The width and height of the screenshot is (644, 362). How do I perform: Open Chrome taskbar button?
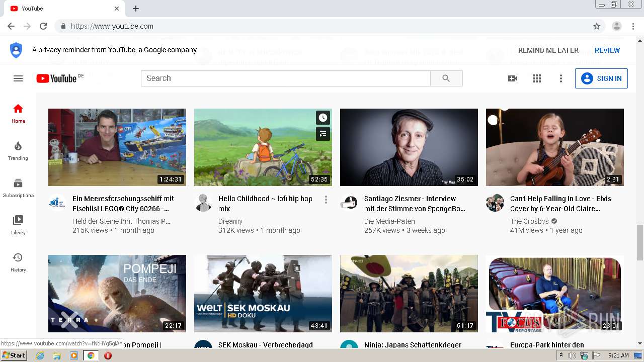pos(91,355)
